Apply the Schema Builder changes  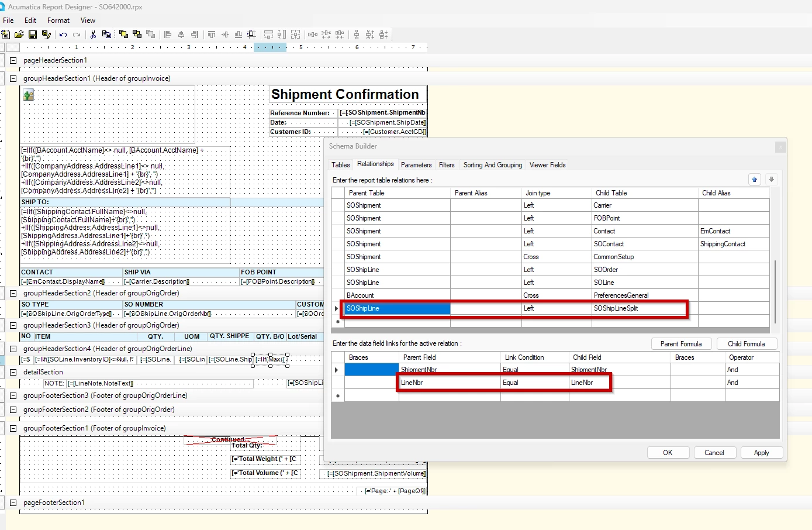[761, 453]
